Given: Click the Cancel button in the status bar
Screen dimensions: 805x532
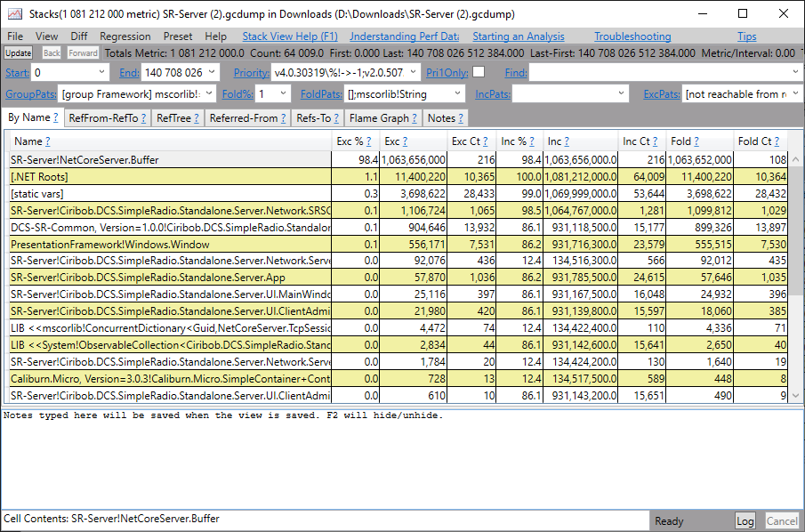Looking at the screenshot, I should (x=780, y=520).
